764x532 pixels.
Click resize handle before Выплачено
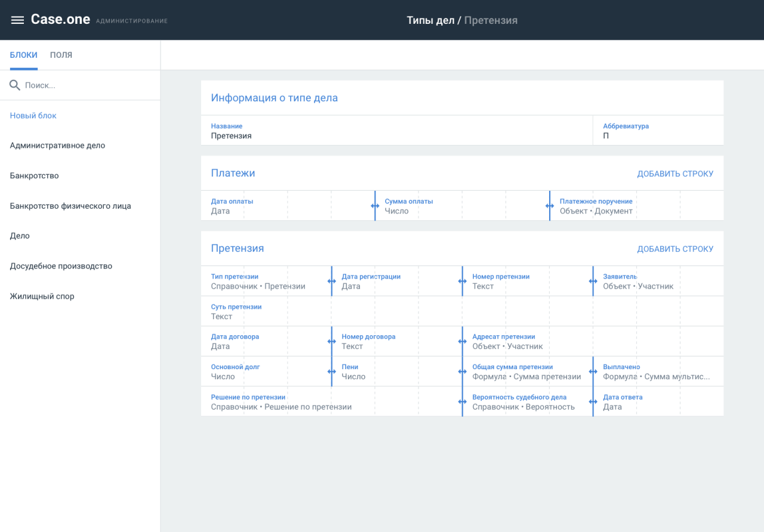[x=593, y=372]
